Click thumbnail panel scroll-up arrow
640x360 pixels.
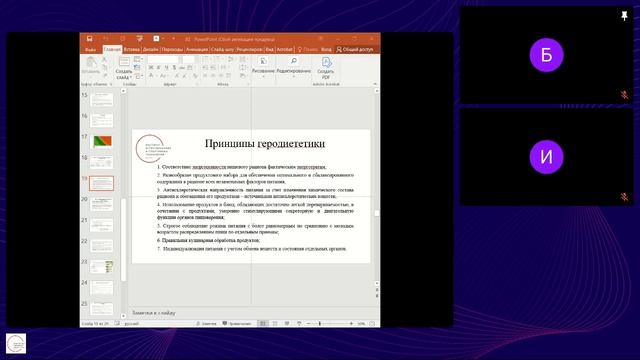[x=123, y=91]
